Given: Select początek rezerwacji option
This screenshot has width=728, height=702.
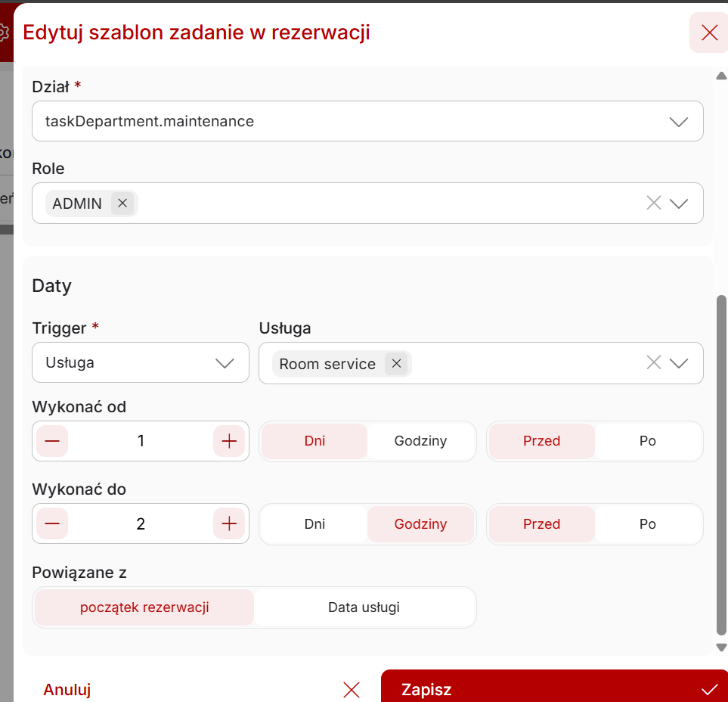Looking at the screenshot, I should click(x=144, y=607).
